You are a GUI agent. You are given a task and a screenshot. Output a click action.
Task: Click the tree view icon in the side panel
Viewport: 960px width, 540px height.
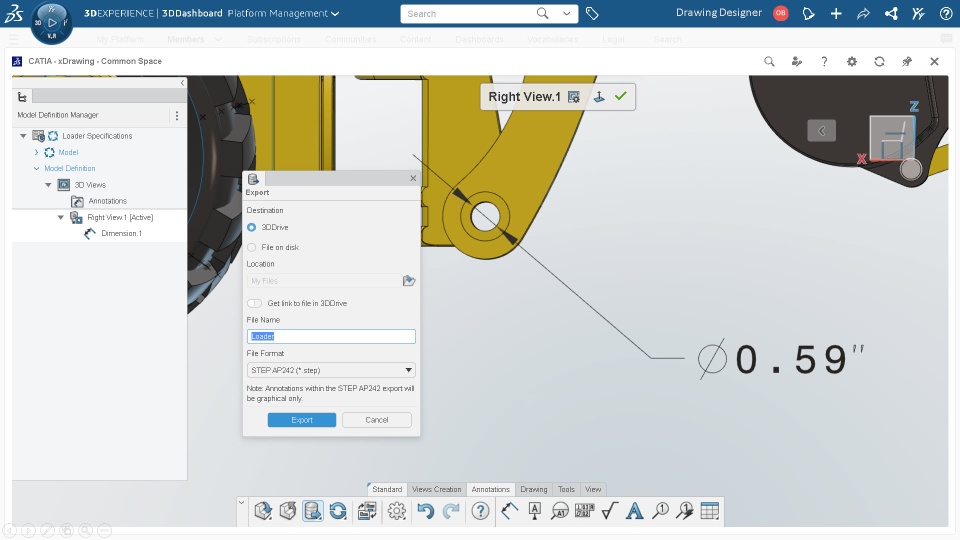coord(22,97)
